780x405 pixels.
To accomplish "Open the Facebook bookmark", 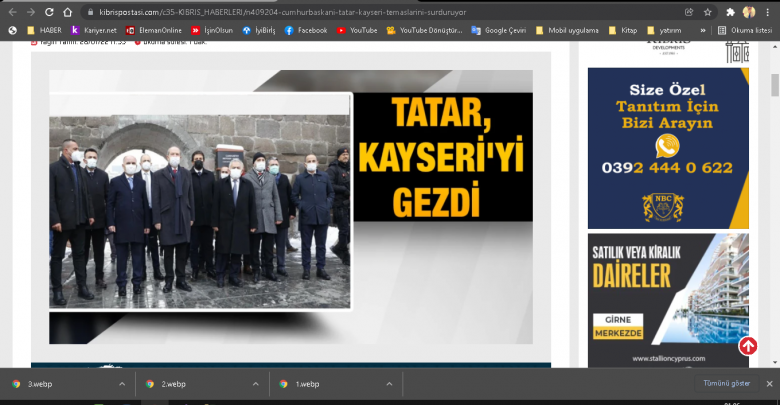I will (x=305, y=30).
